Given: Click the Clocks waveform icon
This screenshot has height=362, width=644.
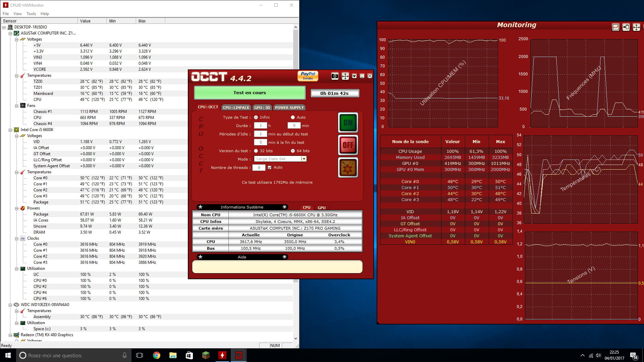Looking at the screenshot, I should point(22,238).
